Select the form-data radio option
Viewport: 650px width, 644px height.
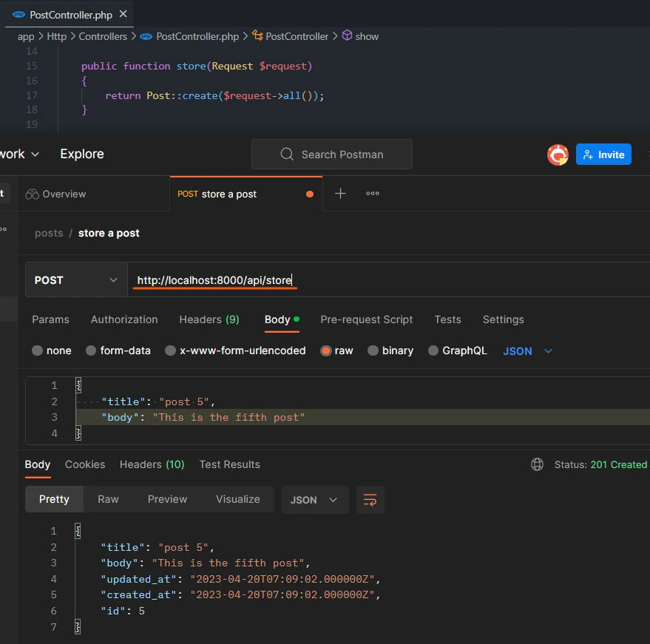point(91,351)
